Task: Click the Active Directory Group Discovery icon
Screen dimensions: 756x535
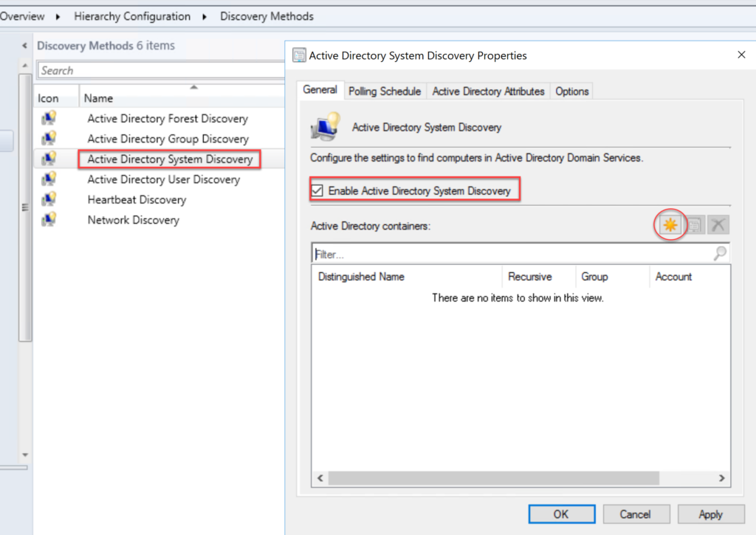Action: point(49,139)
